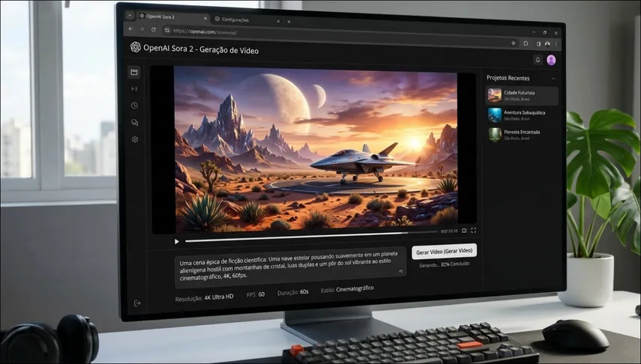Change the FPS 60 setting
This screenshot has width=641, height=364.
[256, 294]
